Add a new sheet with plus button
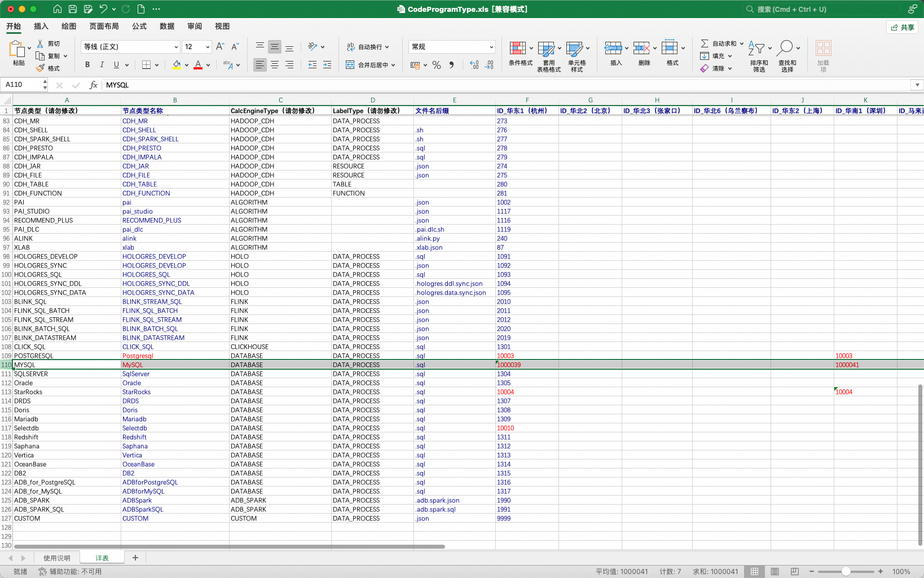 [135, 558]
